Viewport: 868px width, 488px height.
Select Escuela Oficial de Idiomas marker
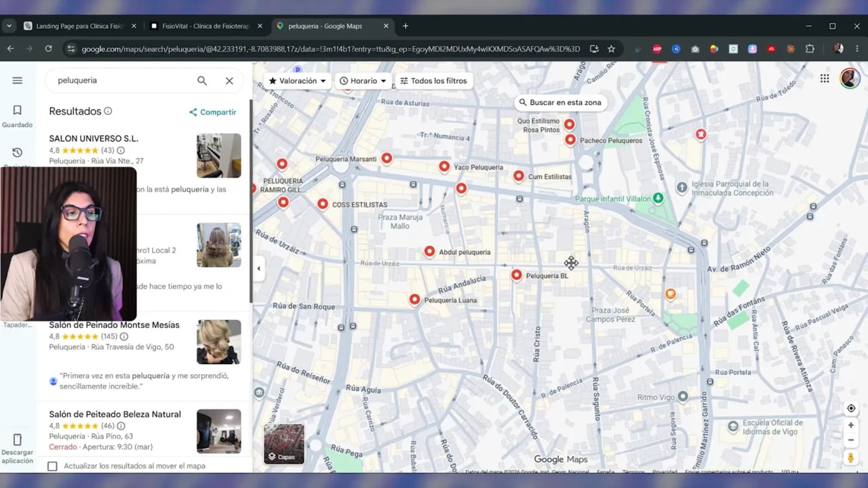[x=733, y=426]
